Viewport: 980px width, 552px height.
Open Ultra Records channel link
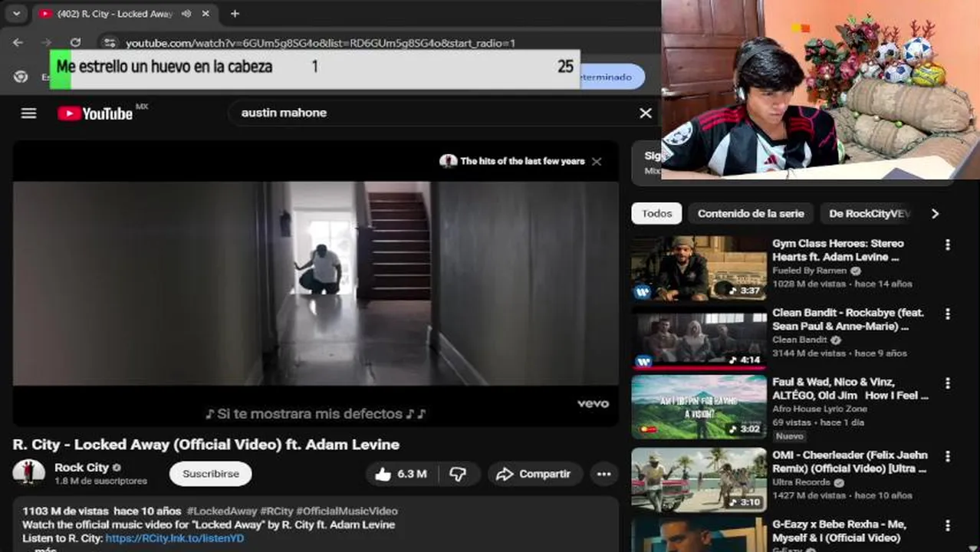coord(801,482)
